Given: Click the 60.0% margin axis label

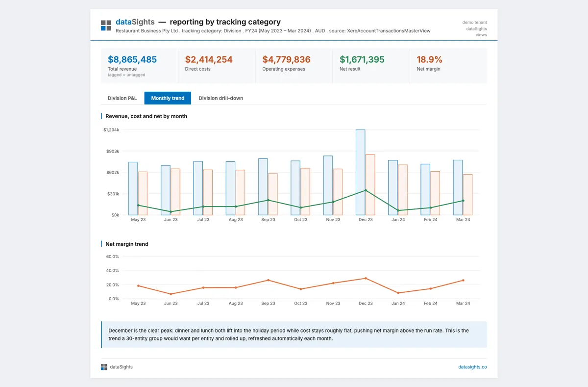Looking at the screenshot, I should coord(113,257).
